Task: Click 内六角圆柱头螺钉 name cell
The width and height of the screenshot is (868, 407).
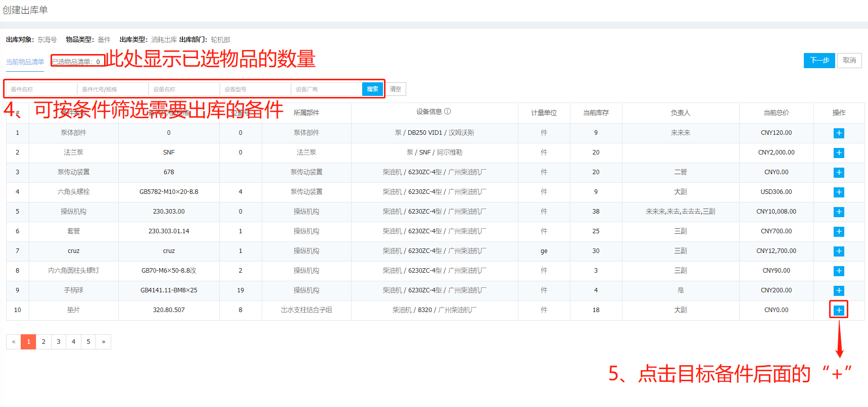Action: click(73, 271)
